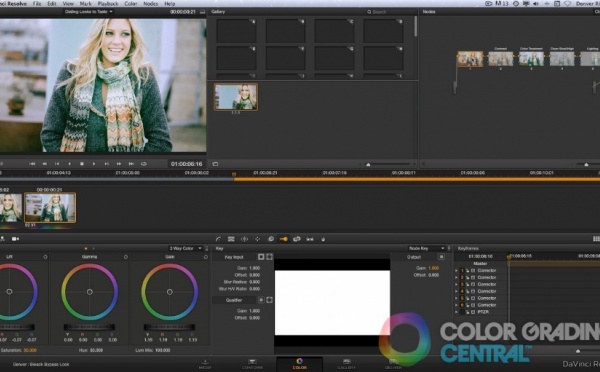Open the Sizing palette icon

pos(297,239)
